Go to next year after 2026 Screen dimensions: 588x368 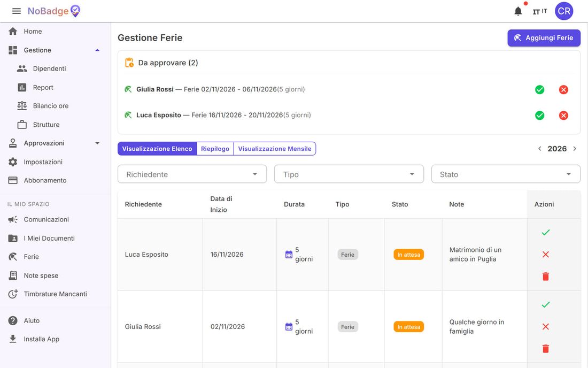pos(575,149)
